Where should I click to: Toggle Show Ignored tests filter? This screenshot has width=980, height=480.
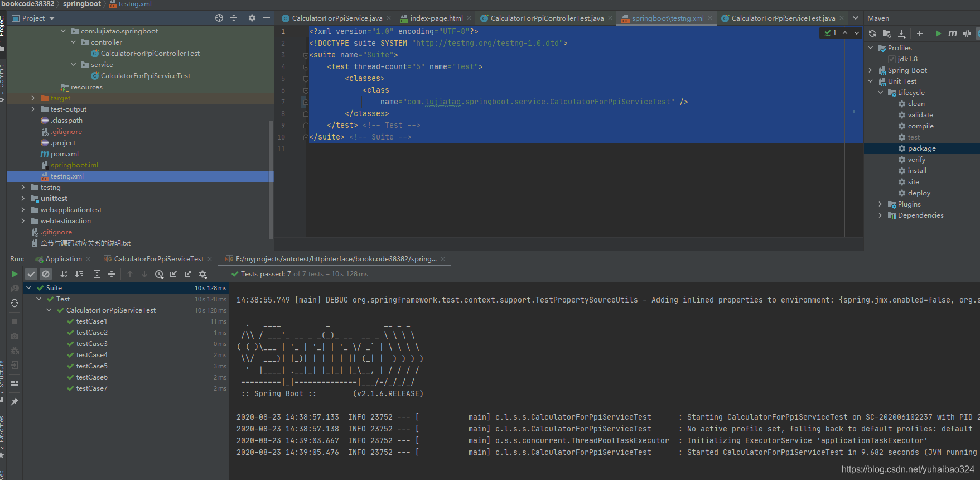[46, 274]
